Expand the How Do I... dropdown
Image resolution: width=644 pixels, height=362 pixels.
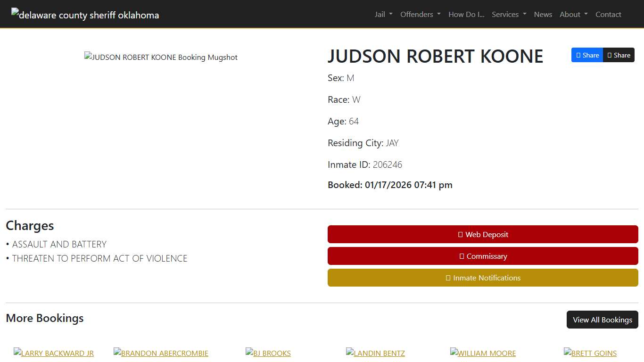(x=466, y=14)
